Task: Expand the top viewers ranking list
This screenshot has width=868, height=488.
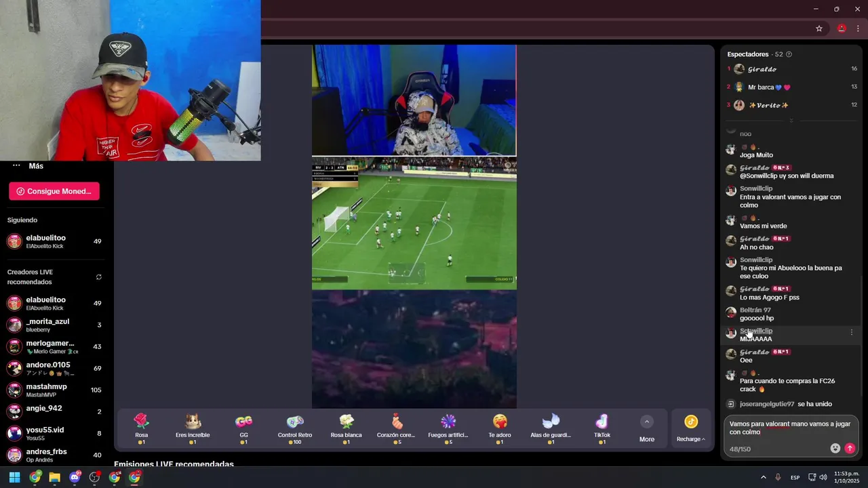Action: (x=791, y=121)
